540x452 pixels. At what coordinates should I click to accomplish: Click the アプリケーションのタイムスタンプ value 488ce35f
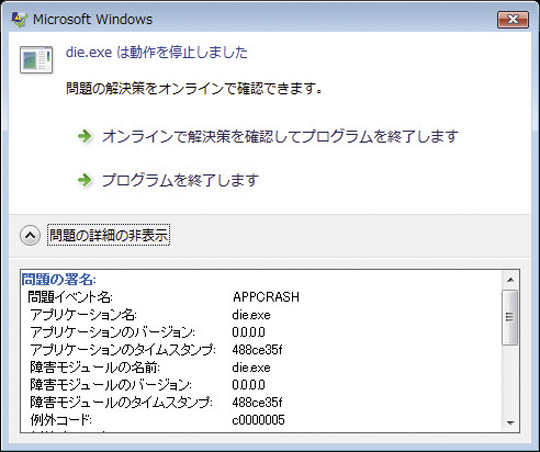(257, 350)
